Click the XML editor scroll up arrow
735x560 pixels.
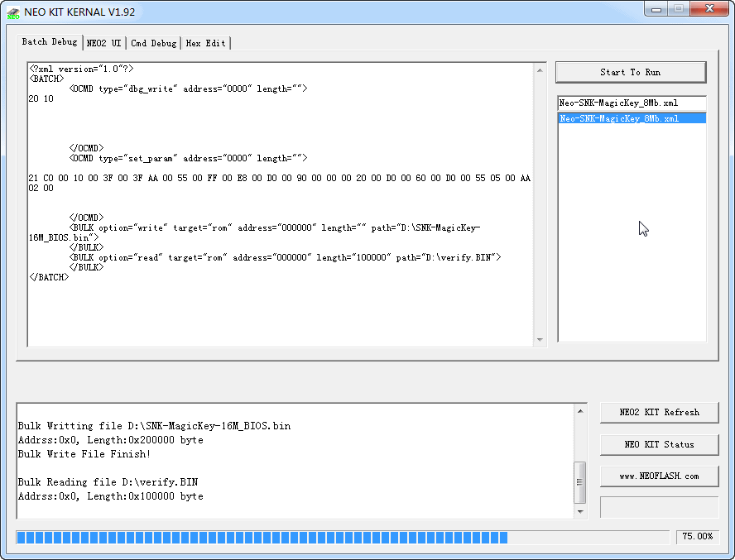pos(540,69)
